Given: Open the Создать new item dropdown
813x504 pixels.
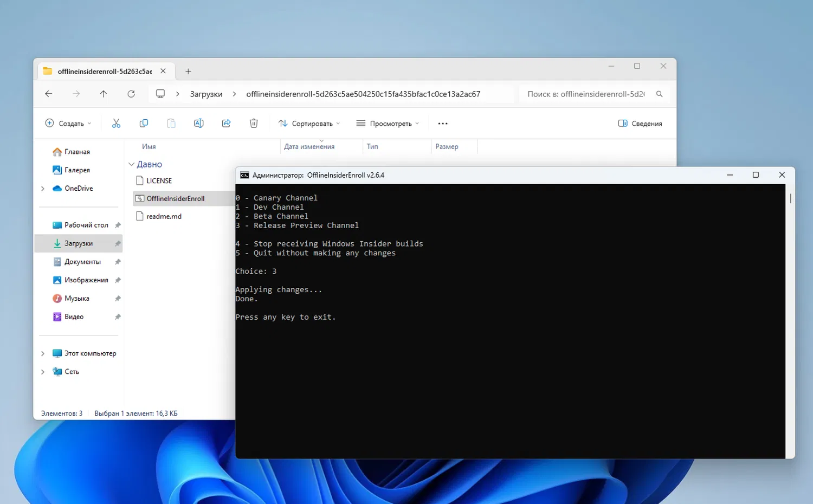Looking at the screenshot, I should pos(68,124).
